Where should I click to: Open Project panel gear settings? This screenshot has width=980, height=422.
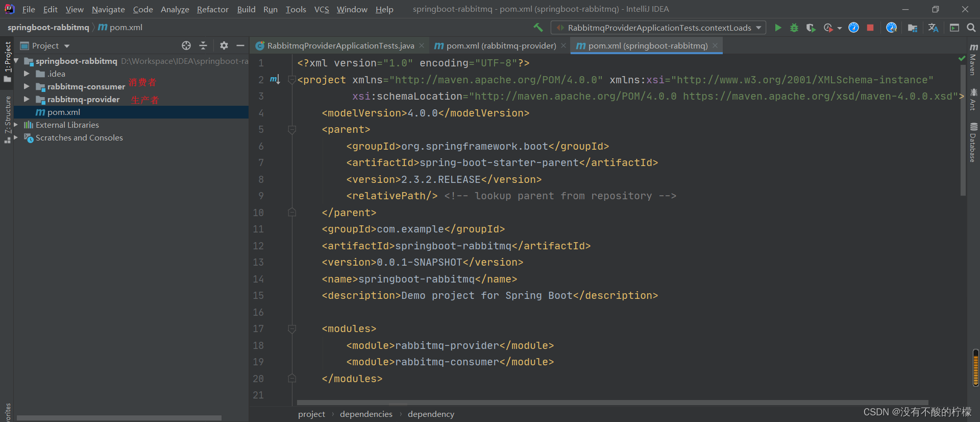224,45
